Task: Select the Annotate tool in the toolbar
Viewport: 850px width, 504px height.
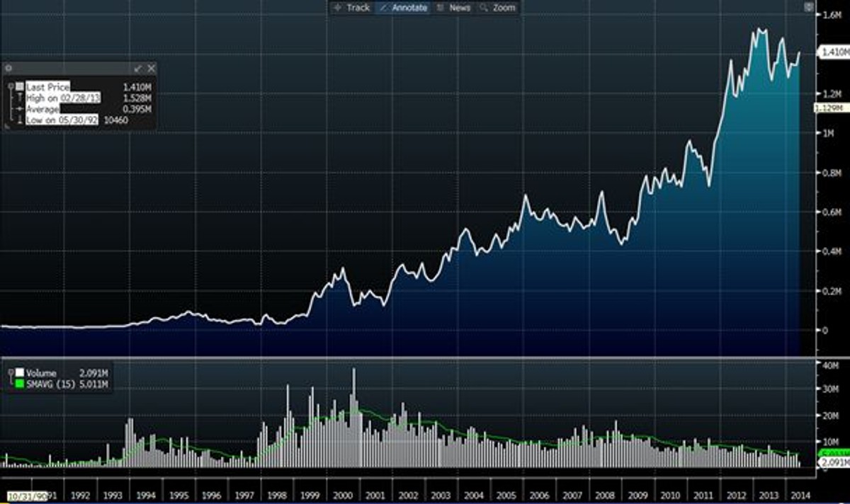Action: coord(402,8)
